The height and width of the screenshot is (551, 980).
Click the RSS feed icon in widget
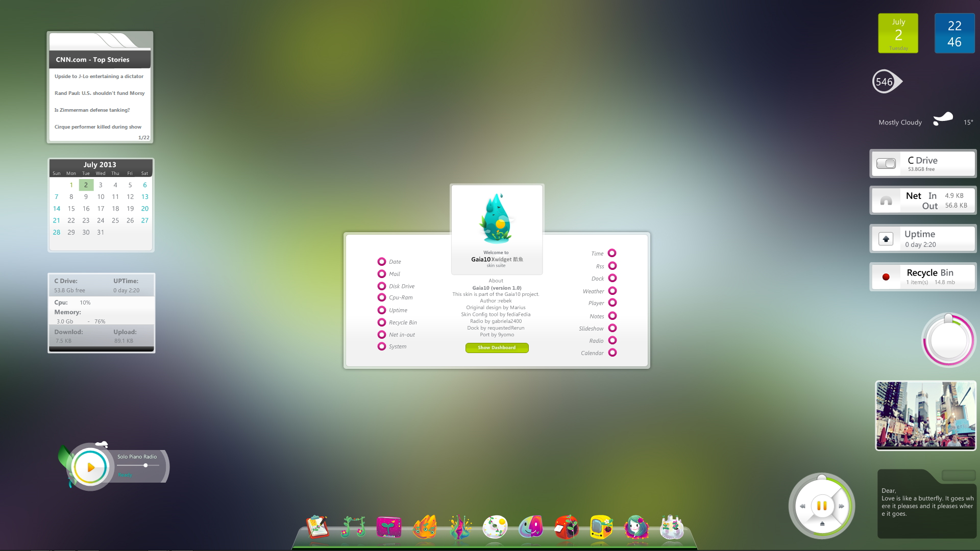612,266
